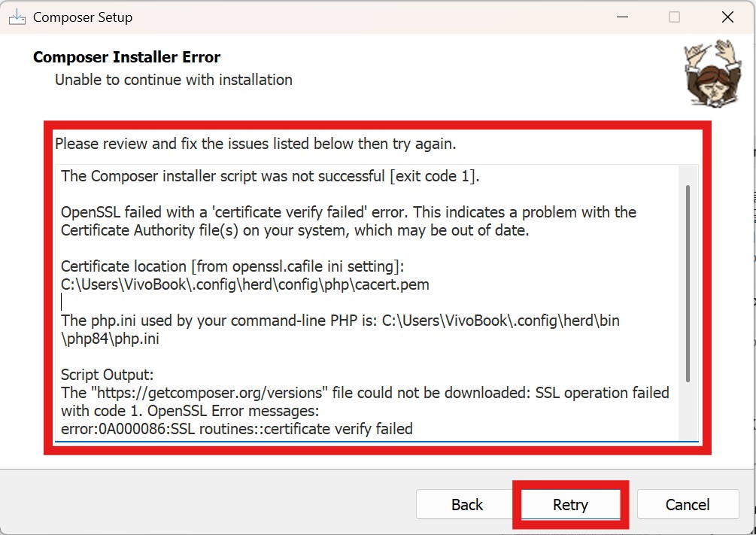The height and width of the screenshot is (535, 756).
Task: Click the scrollbar track below the thumb
Action: click(688, 410)
